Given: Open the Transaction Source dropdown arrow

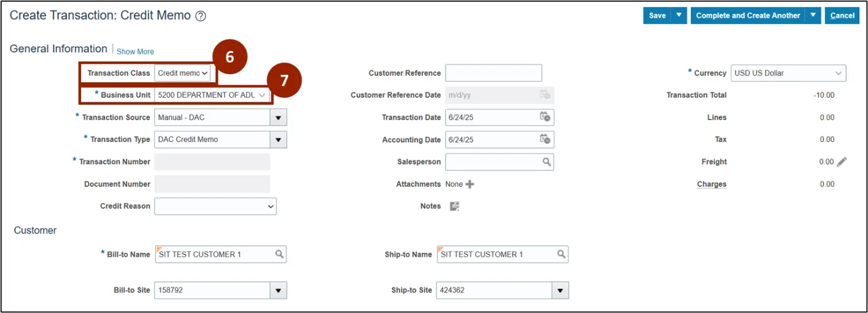Looking at the screenshot, I should (278, 117).
